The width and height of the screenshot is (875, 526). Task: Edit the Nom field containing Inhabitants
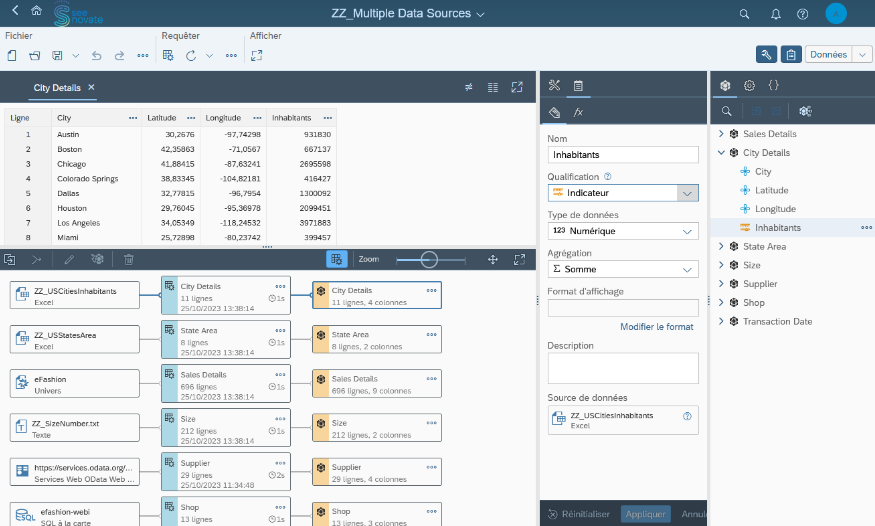623,155
